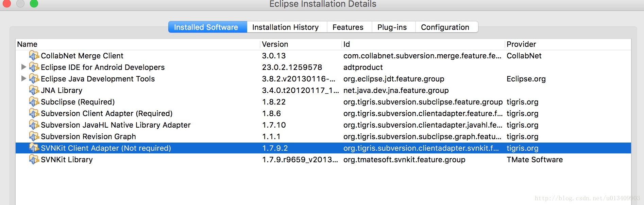Click the JNA Library feature icon
This screenshot has width=644, height=205.
point(34,90)
